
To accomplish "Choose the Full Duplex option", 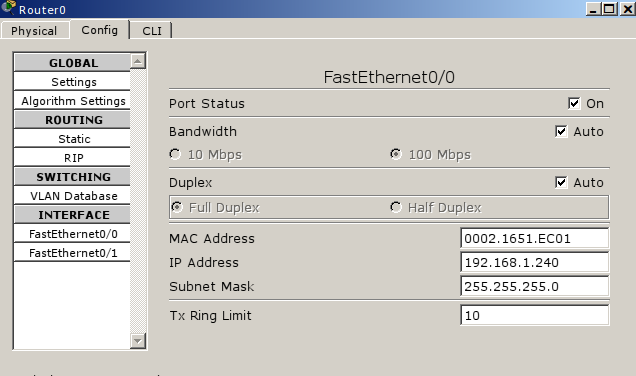I will (x=177, y=207).
